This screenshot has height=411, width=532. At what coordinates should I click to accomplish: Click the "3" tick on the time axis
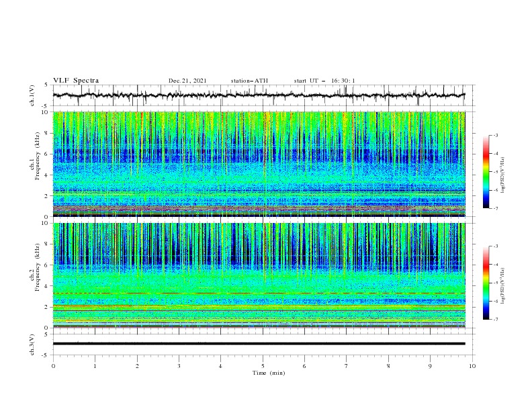179,366
